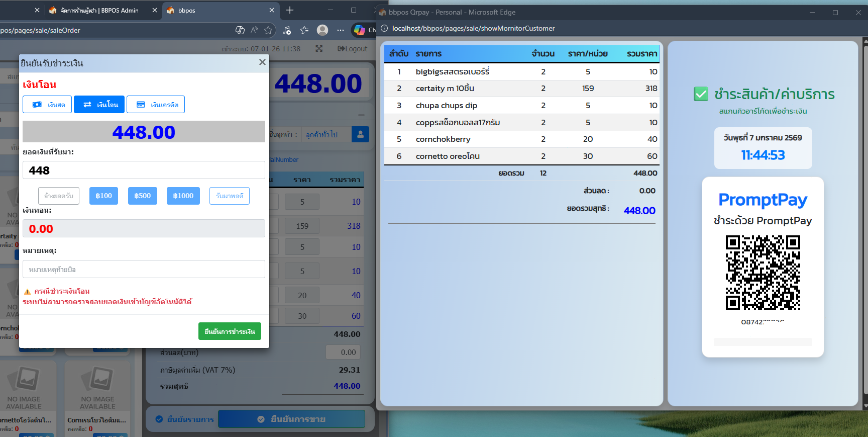
Task: Confirm the payment with the green button
Action: [230, 331]
